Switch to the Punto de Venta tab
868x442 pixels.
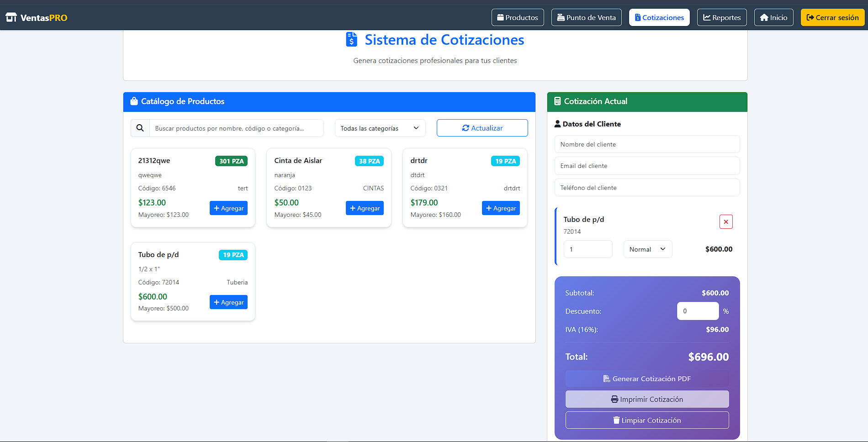pos(586,17)
